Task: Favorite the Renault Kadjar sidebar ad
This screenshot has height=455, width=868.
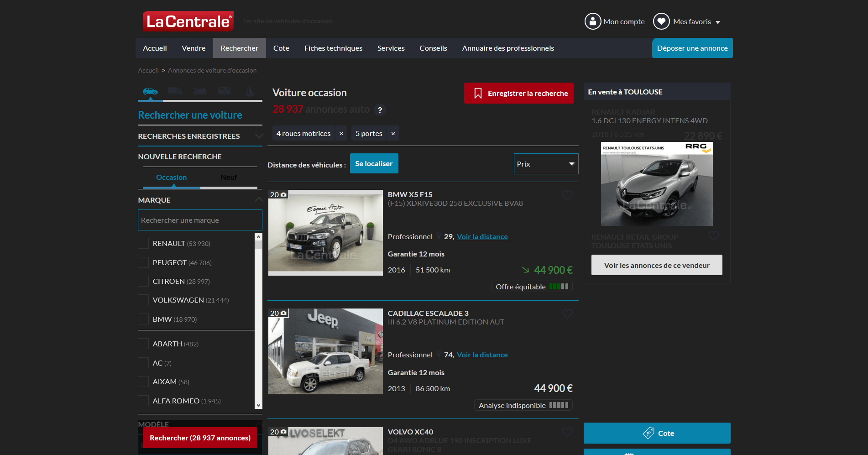Action: click(714, 236)
